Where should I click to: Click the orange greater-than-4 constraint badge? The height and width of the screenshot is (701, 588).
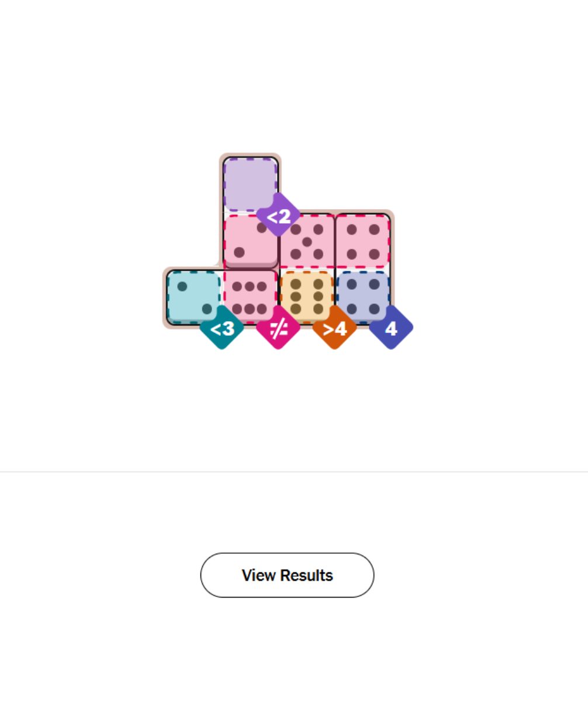point(334,328)
